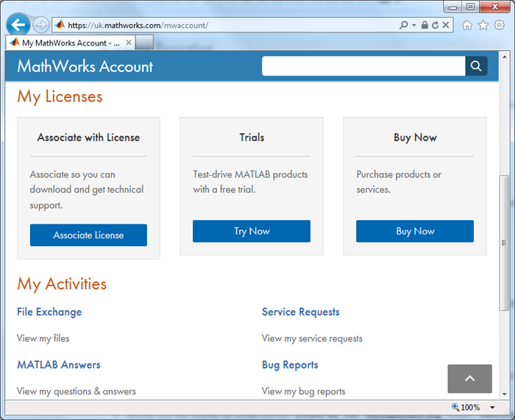Click the vertical page scrollbar thumb
Screen dimensions: 515x420
pos(504,243)
